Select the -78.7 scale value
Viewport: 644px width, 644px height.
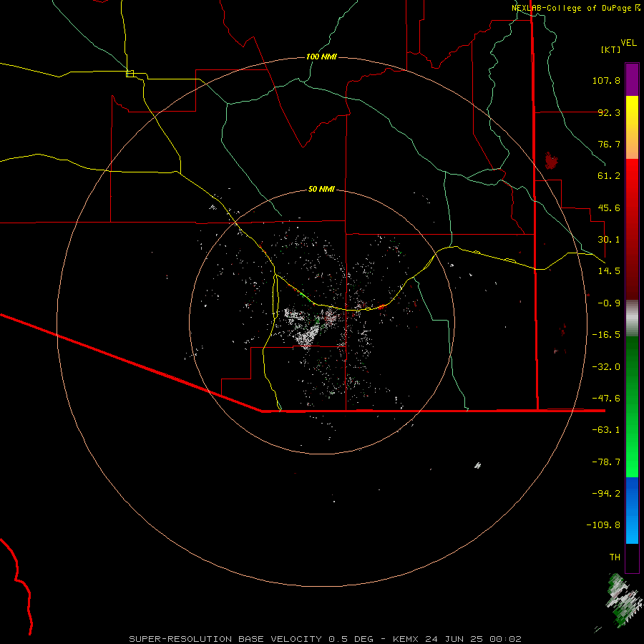click(606, 462)
